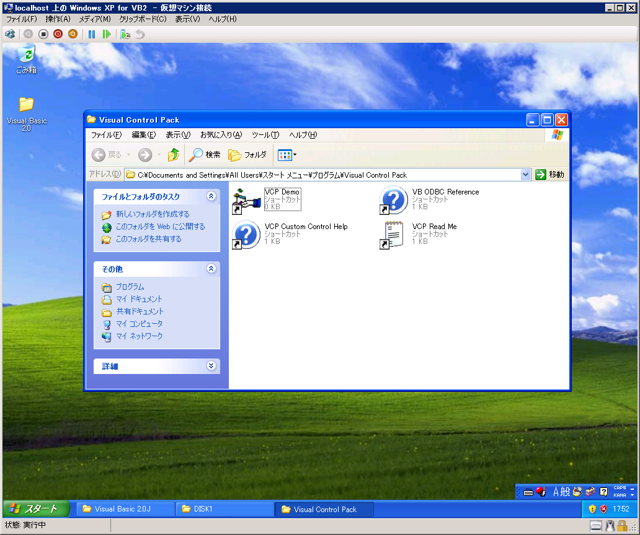The height and width of the screenshot is (535, 640).
Task: Click このフォルダを共有する link
Action: [149, 239]
